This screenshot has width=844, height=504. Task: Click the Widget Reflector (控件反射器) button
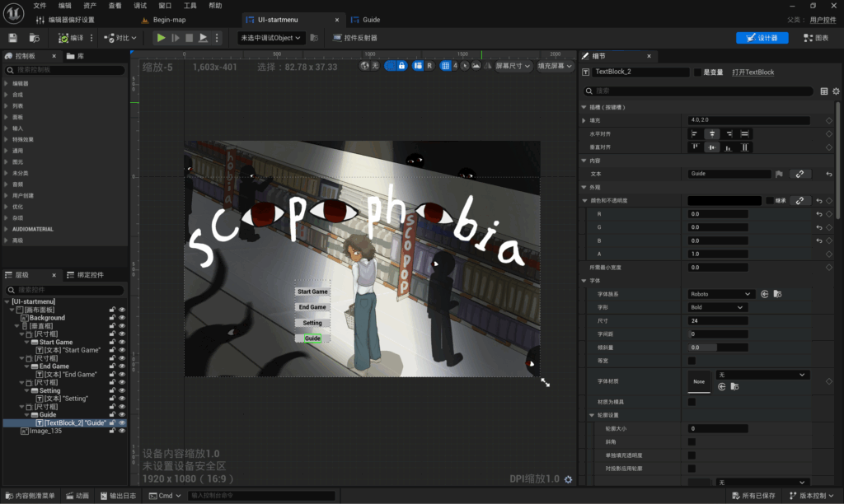point(354,38)
